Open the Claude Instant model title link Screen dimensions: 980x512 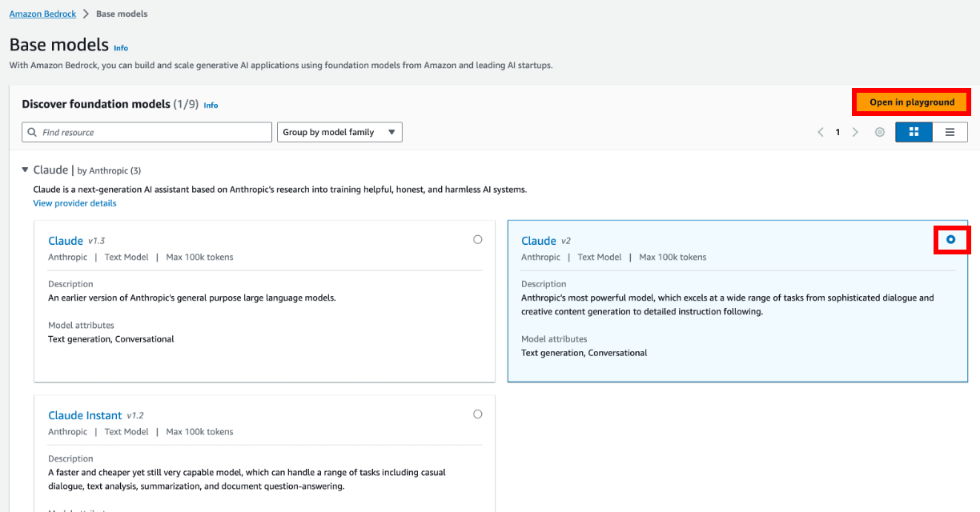[85, 415]
